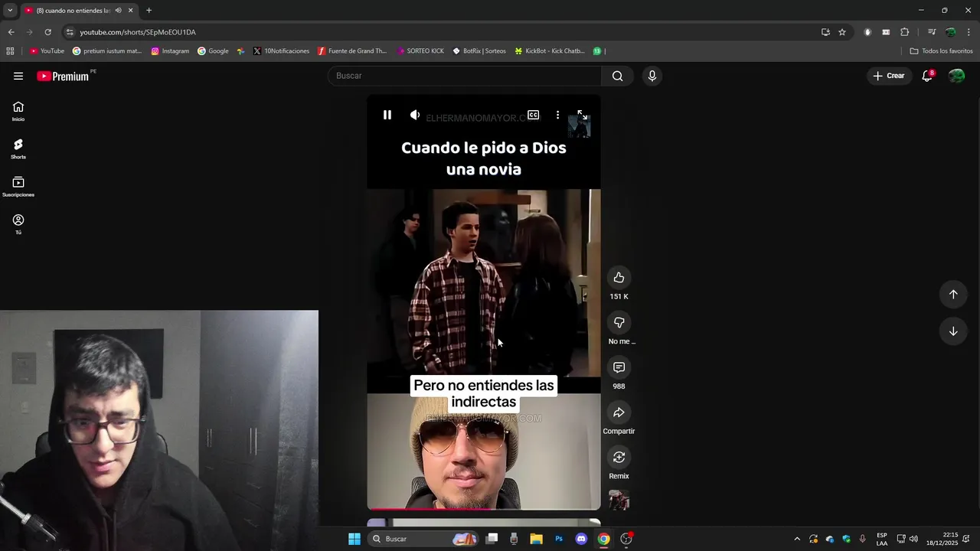The width and height of the screenshot is (980, 551).
Task: Go to YouTube Premium home logo
Action: (63, 76)
